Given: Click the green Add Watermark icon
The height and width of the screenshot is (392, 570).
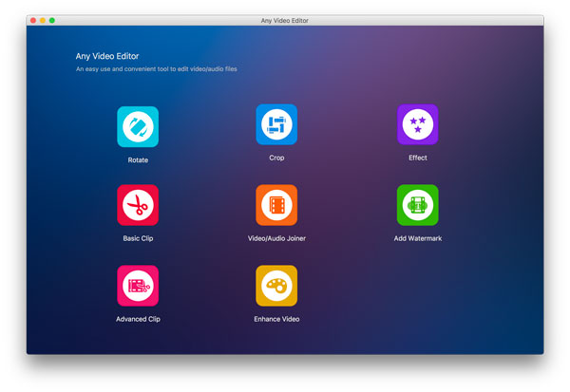Looking at the screenshot, I should [417, 205].
